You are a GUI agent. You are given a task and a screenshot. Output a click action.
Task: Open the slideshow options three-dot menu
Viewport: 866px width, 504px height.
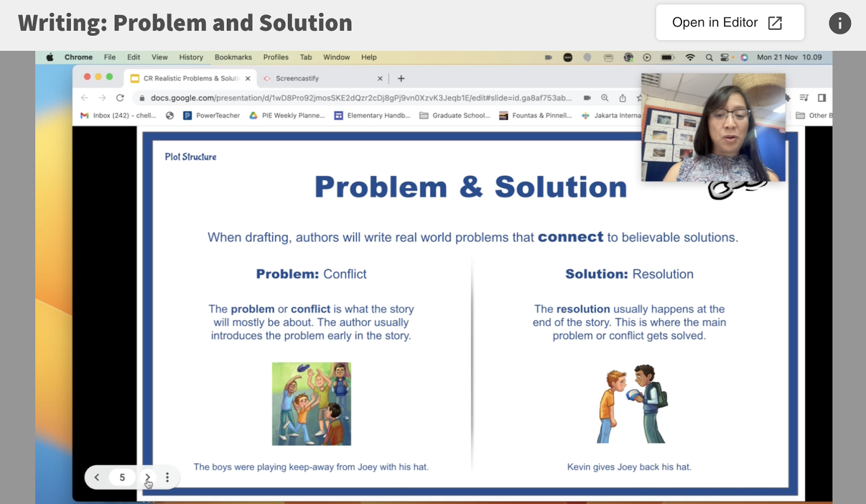click(167, 477)
